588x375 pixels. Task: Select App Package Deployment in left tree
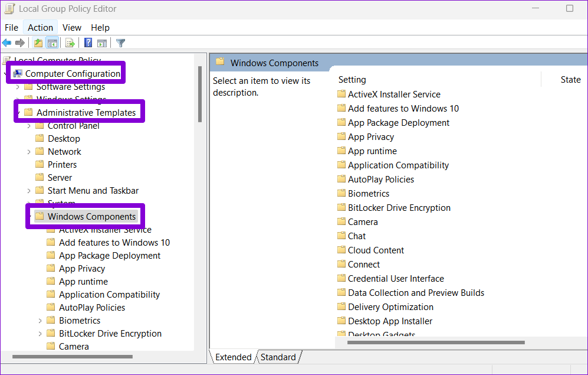pos(110,256)
